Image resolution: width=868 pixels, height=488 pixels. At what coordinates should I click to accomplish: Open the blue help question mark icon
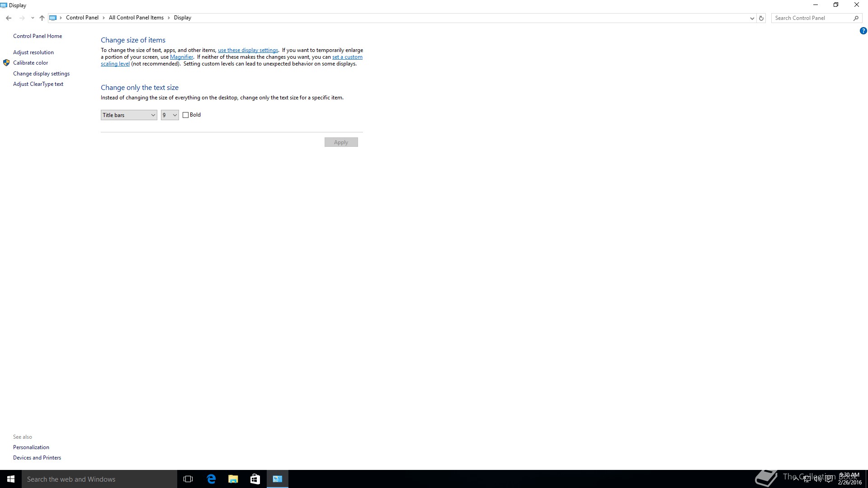point(863,31)
